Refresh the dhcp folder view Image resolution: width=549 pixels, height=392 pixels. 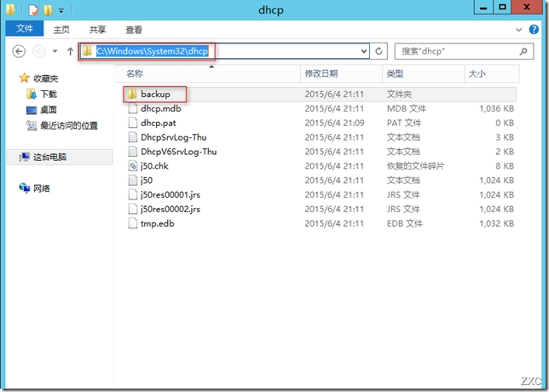point(379,51)
